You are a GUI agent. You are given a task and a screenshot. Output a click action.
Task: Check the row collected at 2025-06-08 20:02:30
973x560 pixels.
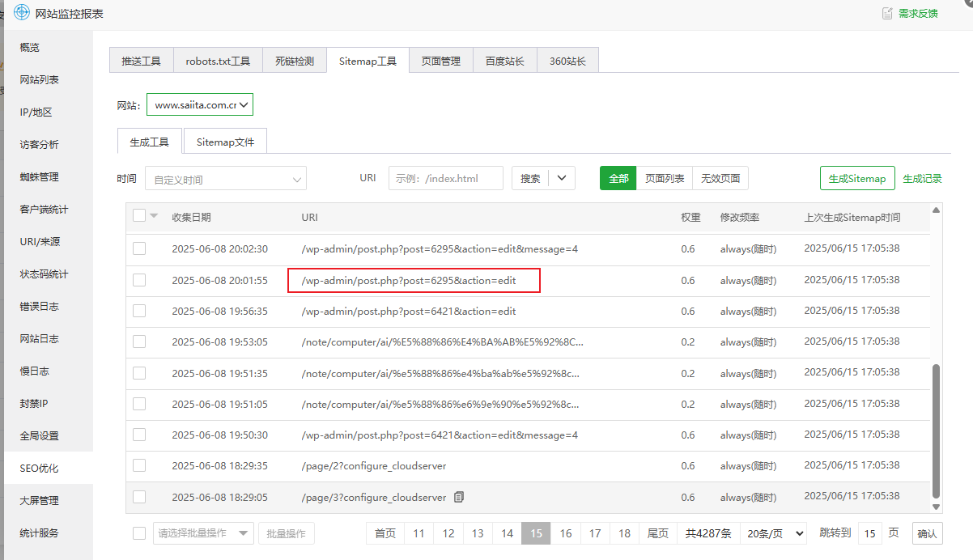139,248
